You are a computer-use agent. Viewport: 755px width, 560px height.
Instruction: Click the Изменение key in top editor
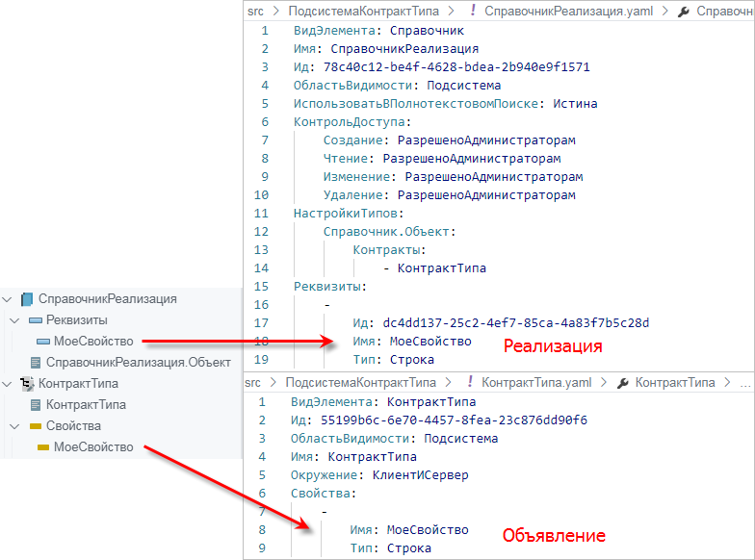coord(356,177)
